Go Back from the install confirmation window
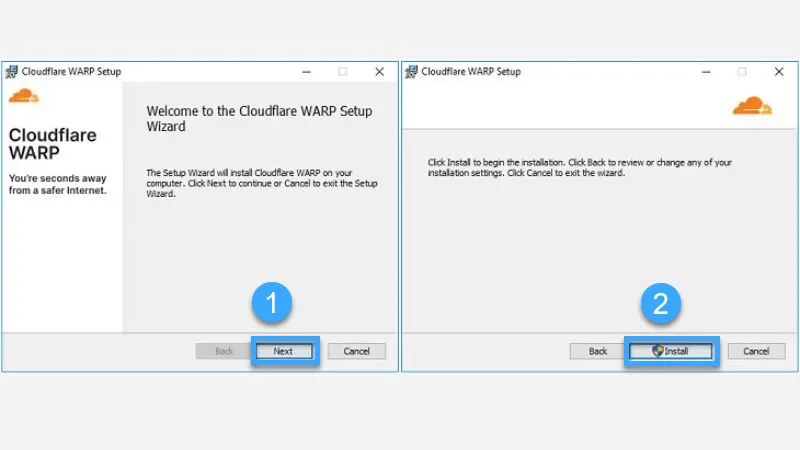The image size is (800, 450). pyautogui.click(x=598, y=351)
